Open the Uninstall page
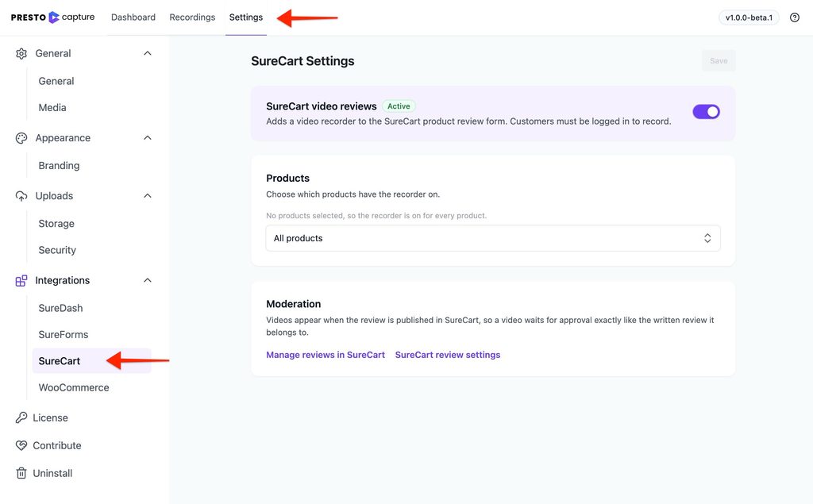Image resolution: width=813 pixels, height=504 pixels. click(x=52, y=473)
